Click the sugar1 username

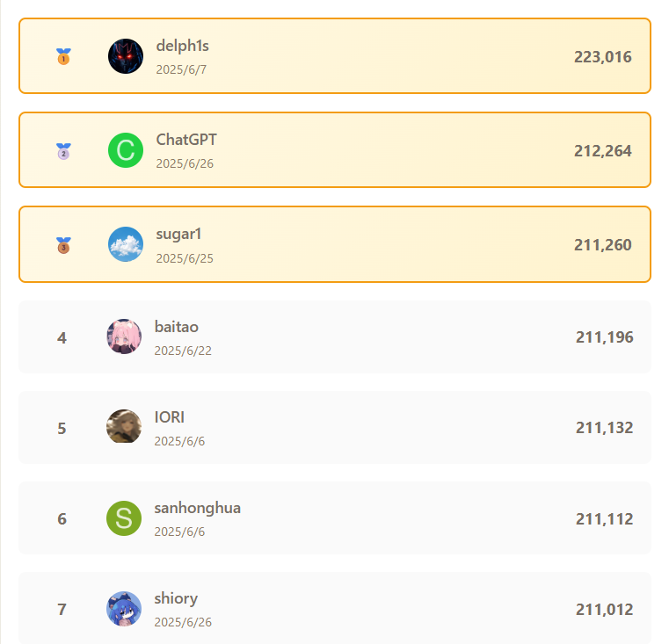pyautogui.click(x=178, y=235)
